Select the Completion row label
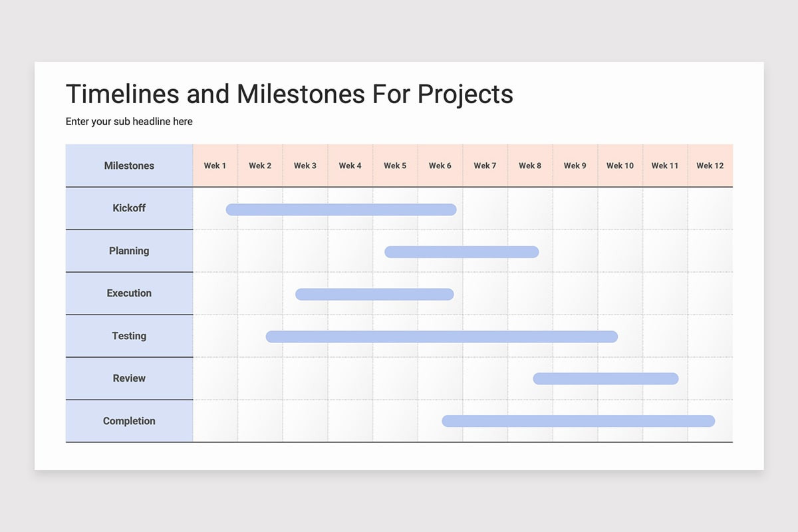This screenshot has width=798, height=532. click(x=129, y=421)
